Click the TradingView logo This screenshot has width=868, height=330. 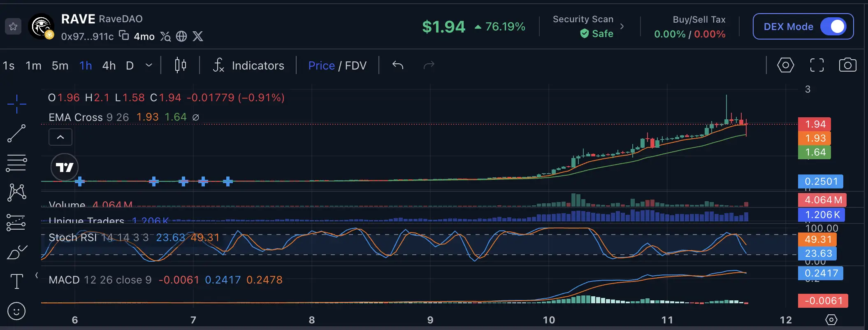pyautogui.click(x=64, y=167)
